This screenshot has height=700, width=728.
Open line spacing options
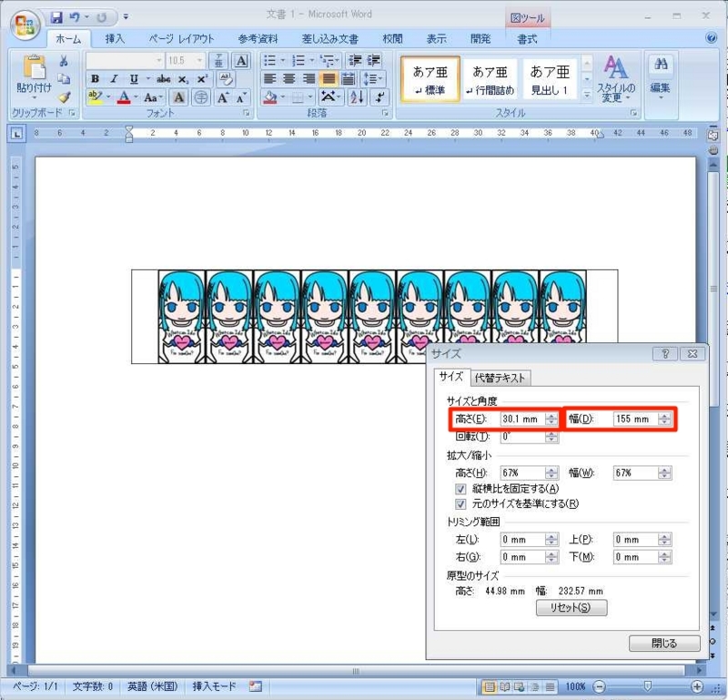tap(372, 79)
